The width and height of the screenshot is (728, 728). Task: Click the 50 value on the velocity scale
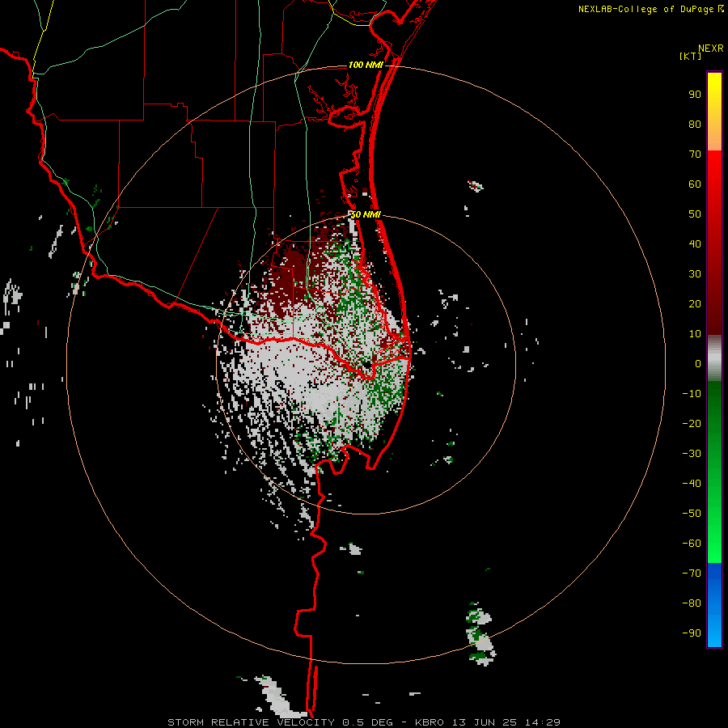695,214
